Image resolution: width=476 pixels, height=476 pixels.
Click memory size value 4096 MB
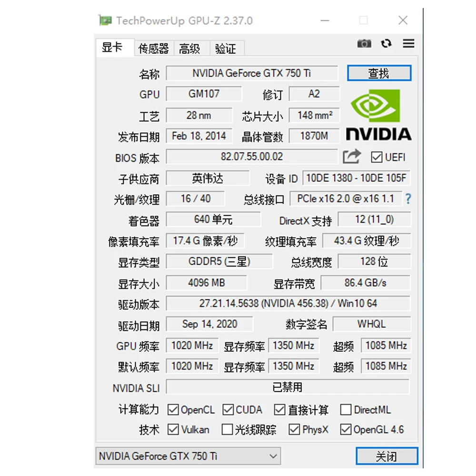[x=207, y=283]
